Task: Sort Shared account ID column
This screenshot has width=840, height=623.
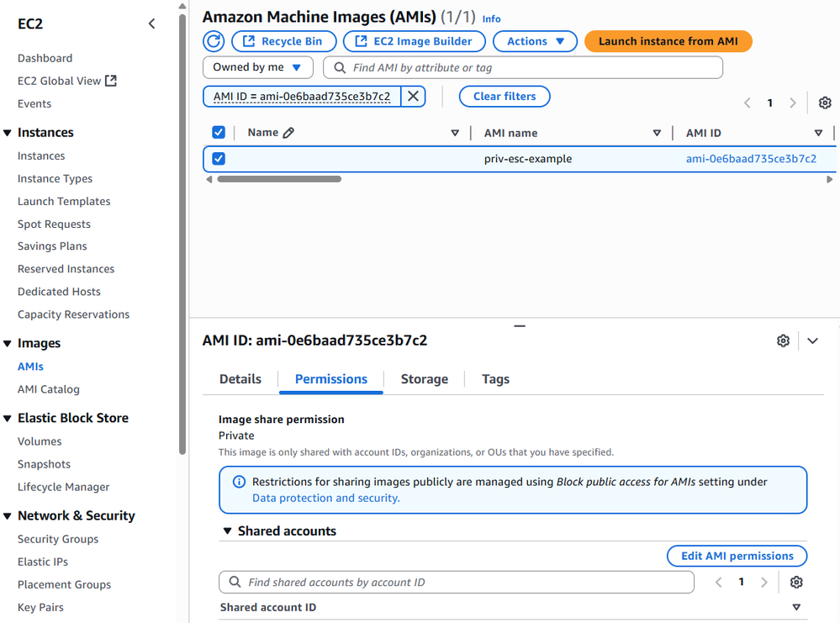Action: coord(796,607)
